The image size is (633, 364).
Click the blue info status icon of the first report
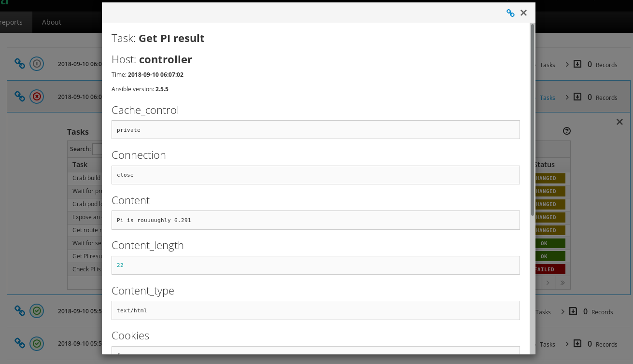(x=37, y=64)
